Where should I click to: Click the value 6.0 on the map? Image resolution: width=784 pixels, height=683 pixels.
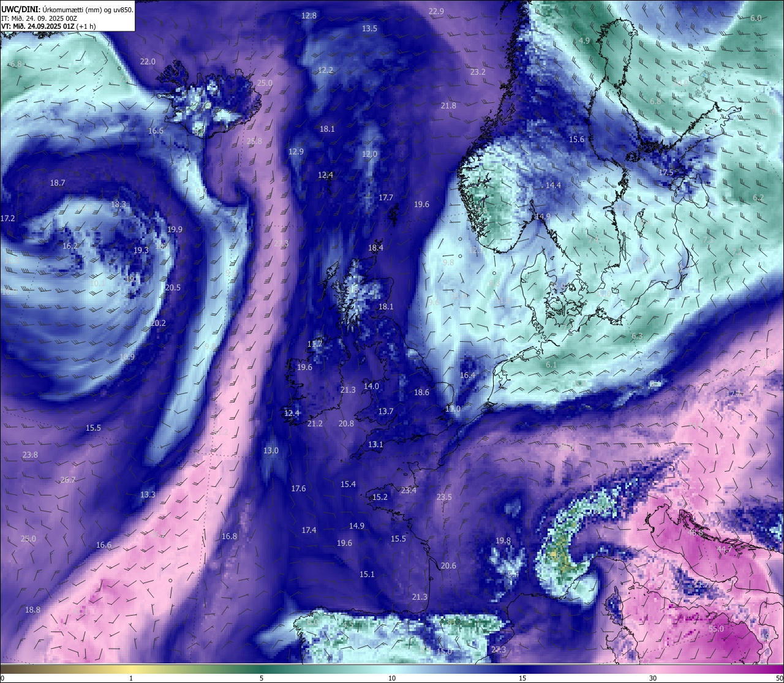[x=756, y=18]
